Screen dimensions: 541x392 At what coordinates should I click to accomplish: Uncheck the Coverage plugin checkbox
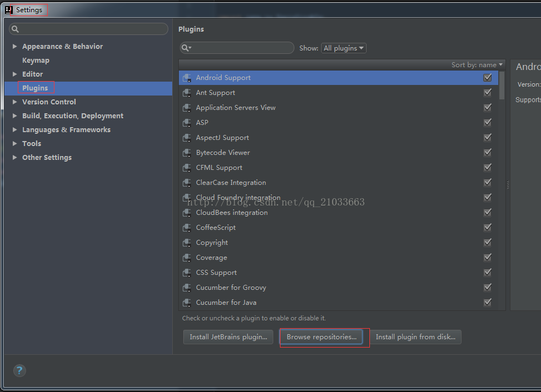coord(488,258)
